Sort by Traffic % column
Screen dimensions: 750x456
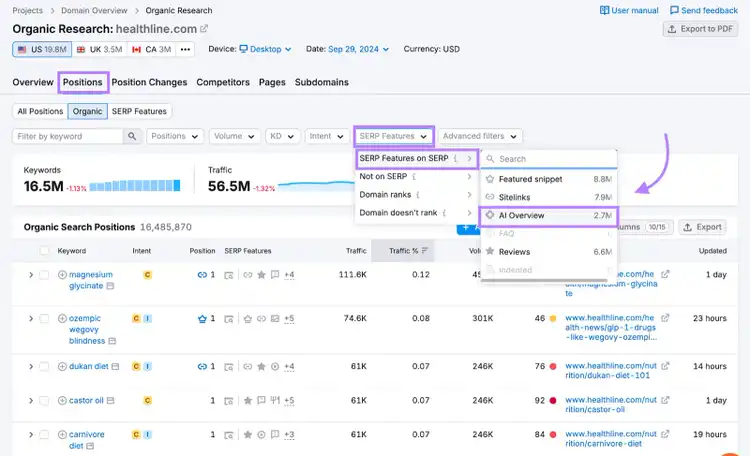[x=403, y=251]
